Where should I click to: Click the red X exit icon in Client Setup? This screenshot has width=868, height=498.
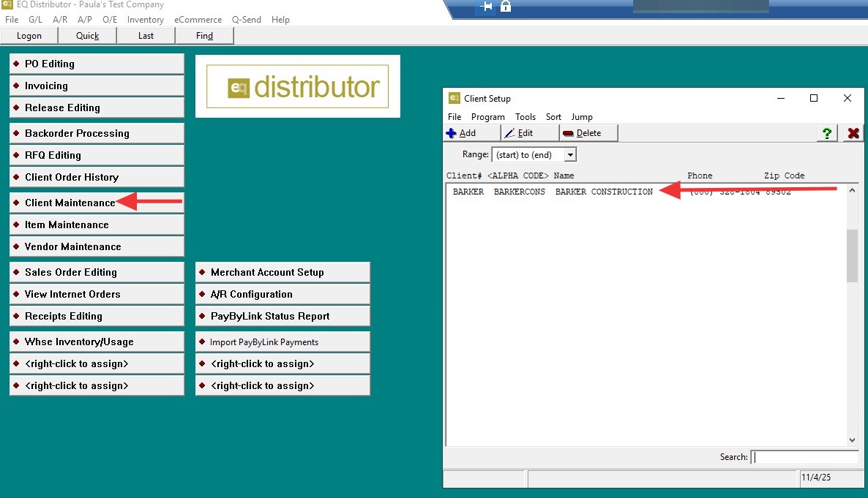click(x=853, y=133)
